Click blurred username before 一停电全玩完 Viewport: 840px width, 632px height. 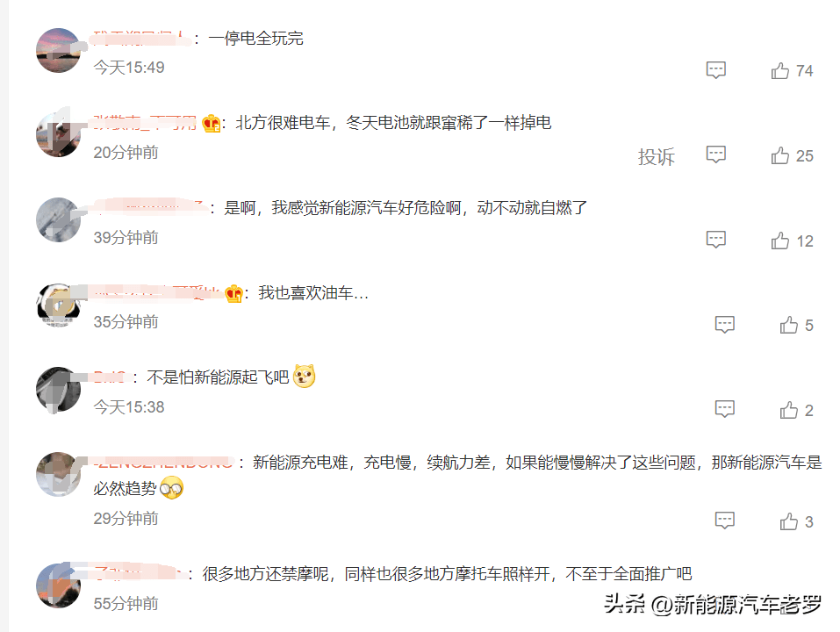(x=141, y=39)
